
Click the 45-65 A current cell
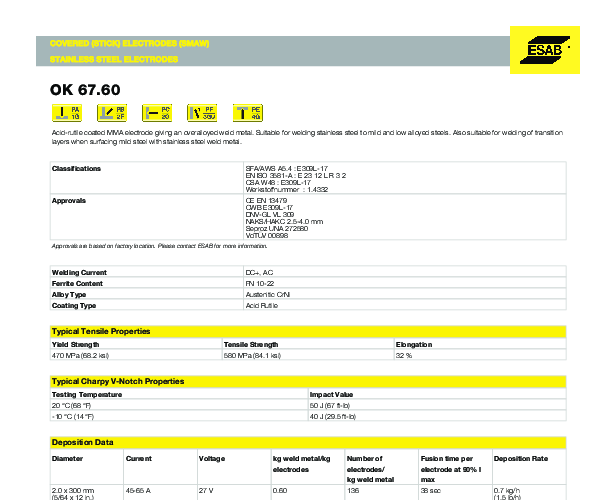pyautogui.click(x=138, y=491)
